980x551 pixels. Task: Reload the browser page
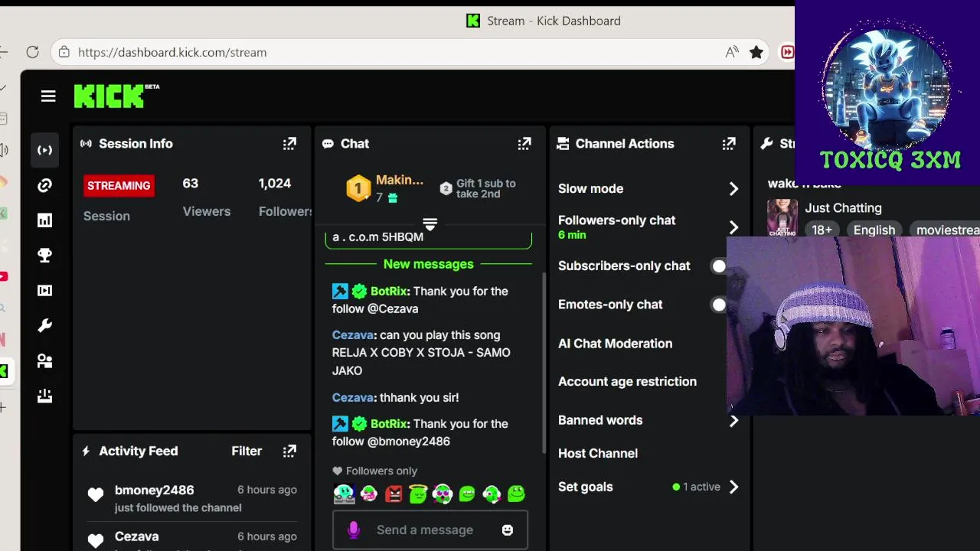pos(32,52)
